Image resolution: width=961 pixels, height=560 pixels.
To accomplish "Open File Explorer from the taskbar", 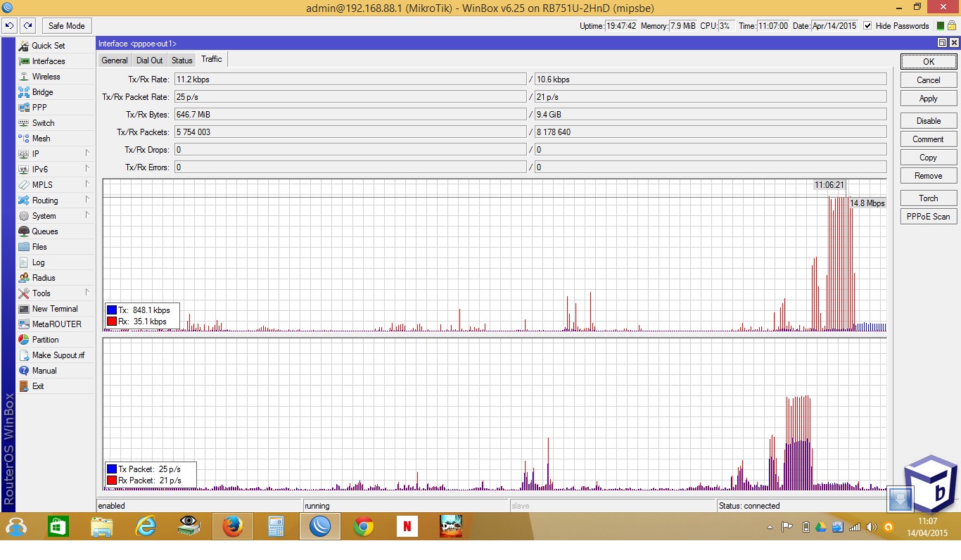I will tap(101, 526).
